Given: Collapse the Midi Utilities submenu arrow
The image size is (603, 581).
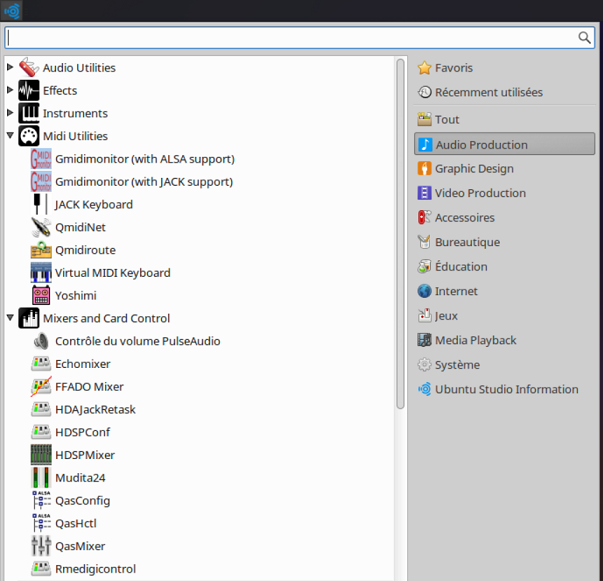Looking at the screenshot, I should pyautogui.click(x=10, y=135).
